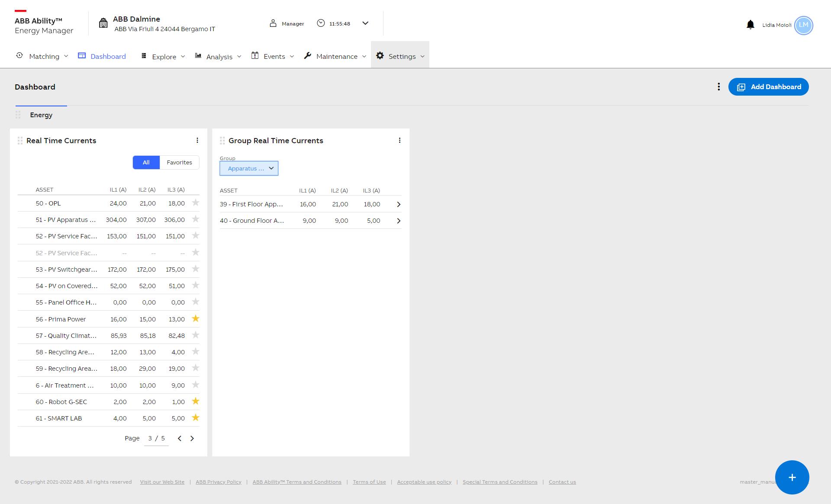Expand the Matching menu chevron
Image resolution: width=831 pixels, height=504 pixels.
pos(66,56)
